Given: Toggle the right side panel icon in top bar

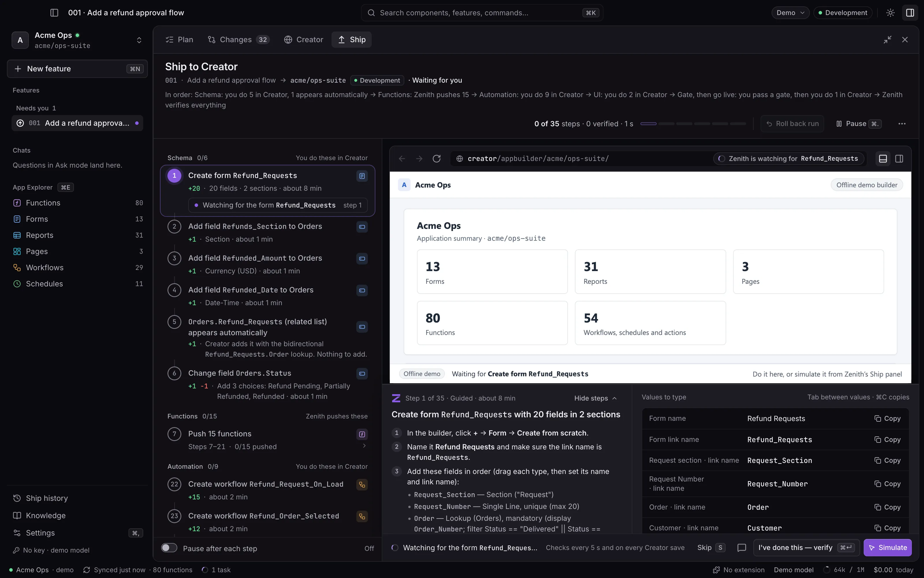Looking at the screenshot, I should [x=910, y=13].
